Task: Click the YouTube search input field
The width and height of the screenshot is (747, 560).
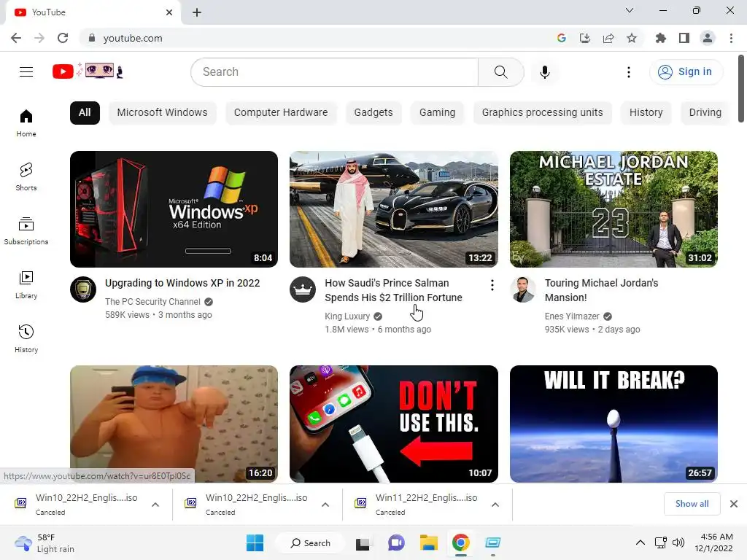Action: [334, 72]
